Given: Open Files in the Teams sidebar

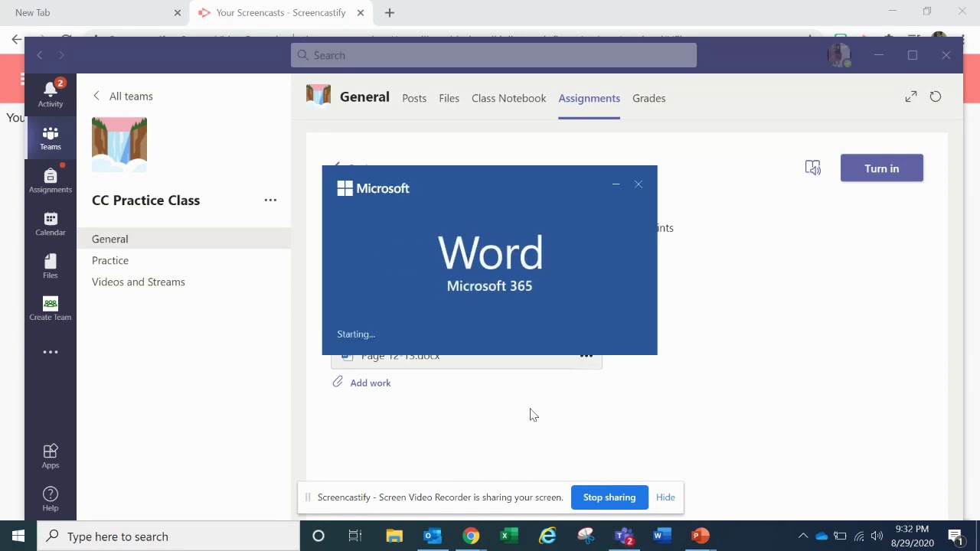Looking at the screenshot, I should click(51, 266).
